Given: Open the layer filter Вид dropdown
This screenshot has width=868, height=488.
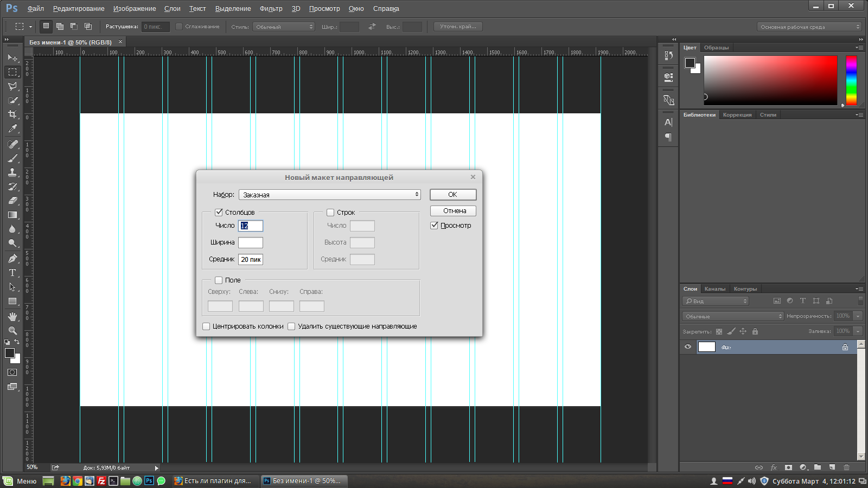Looking at the screenshot, I should point(716,301).
